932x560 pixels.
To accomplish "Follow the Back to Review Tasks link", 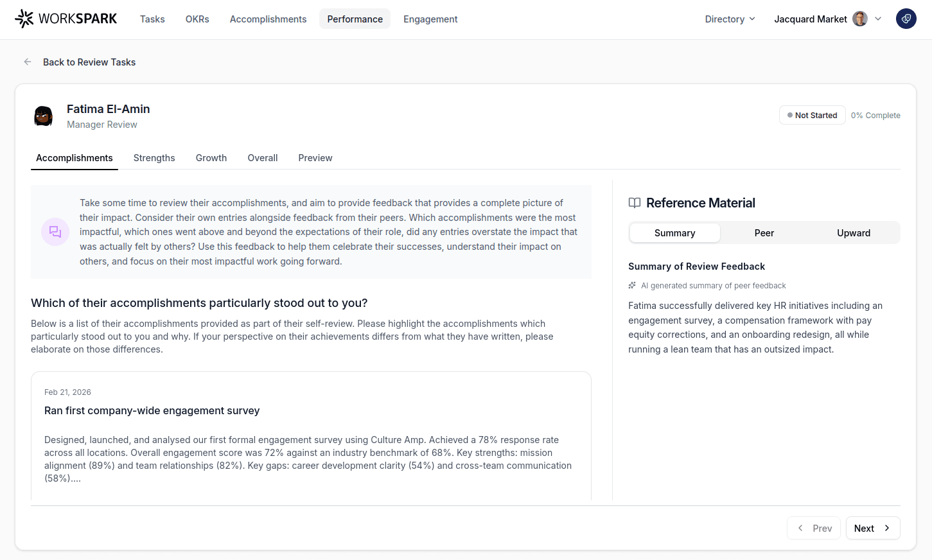I will click(x=89, y=62).
